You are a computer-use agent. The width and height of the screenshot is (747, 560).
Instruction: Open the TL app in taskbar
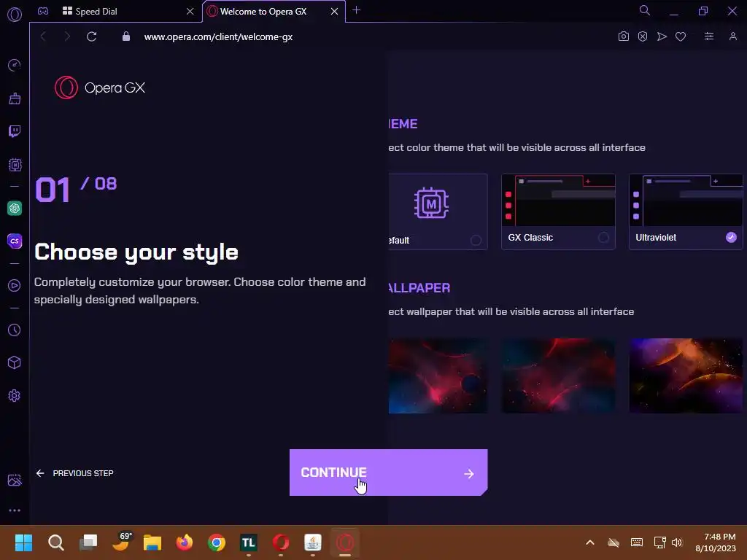(248, 542)
